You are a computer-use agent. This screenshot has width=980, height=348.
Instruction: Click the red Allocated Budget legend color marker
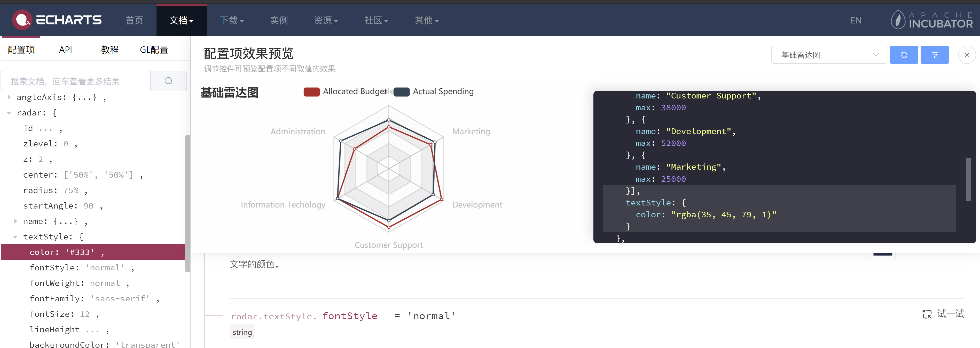312,92
